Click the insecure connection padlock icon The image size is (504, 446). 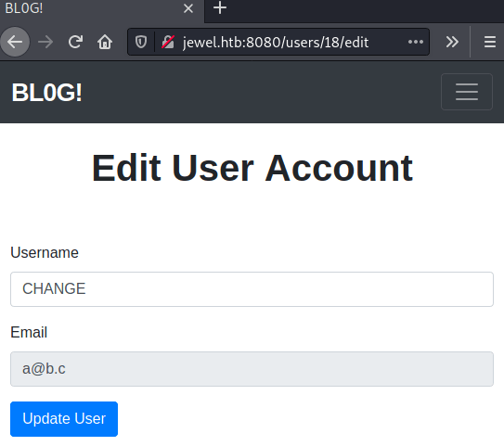click(x=168, y=42)
